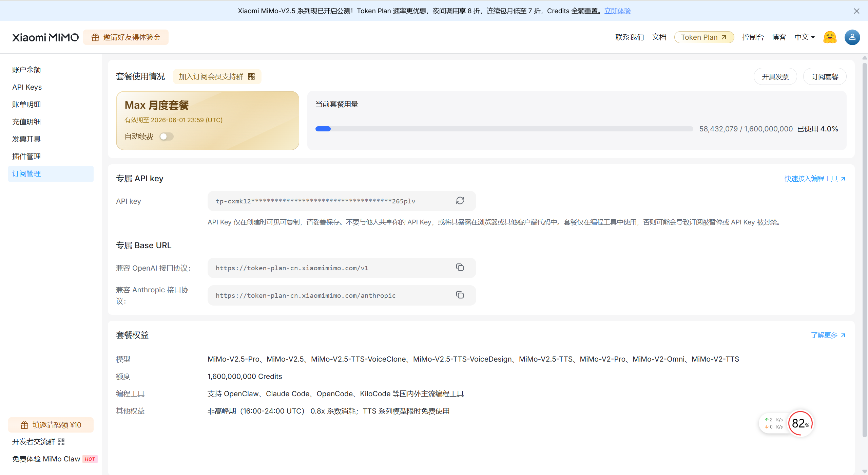Screen dimensions: 868x475
Task: Click the 82% circular floating indicator
Action: pos(801,423)
